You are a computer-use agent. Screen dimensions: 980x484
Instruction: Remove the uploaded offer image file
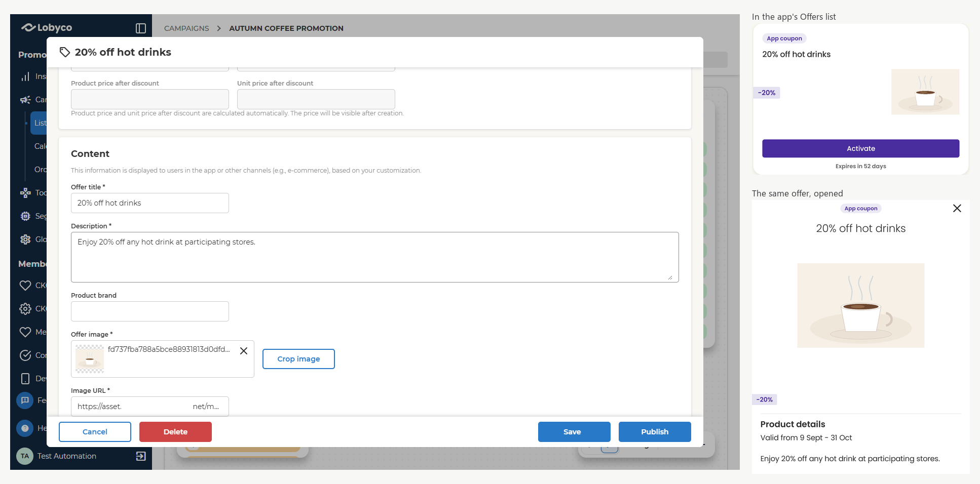point(244,351)
